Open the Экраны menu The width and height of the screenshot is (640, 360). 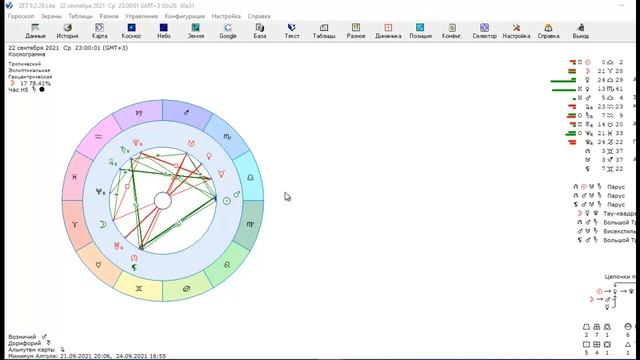pyautogui.click(x=51, y=16)
